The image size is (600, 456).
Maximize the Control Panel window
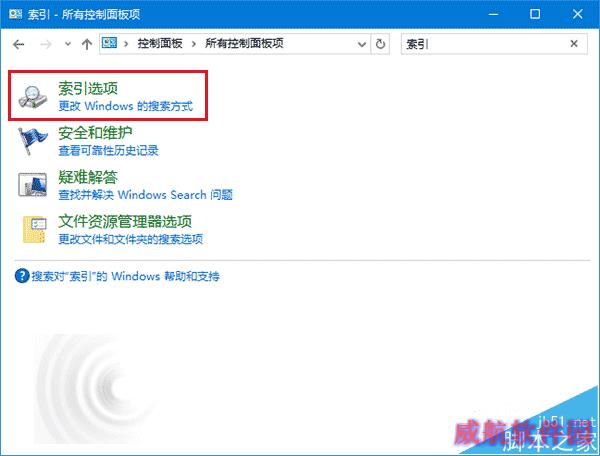click(x=535, y=14)
